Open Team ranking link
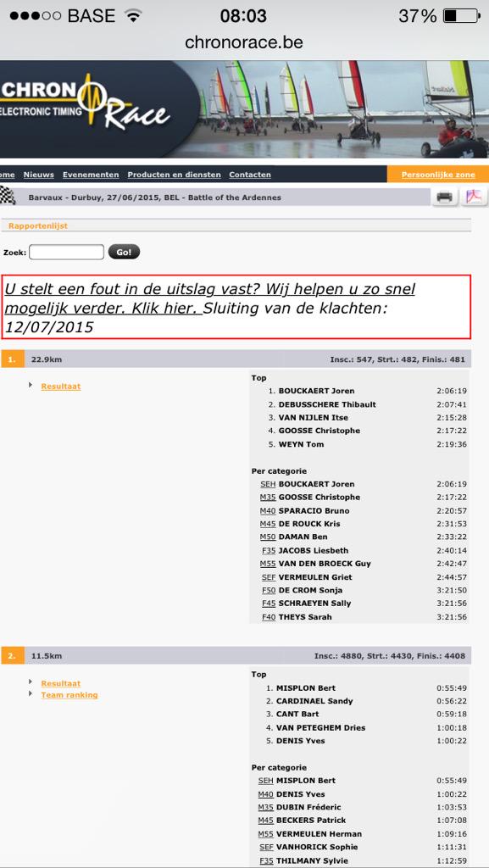 pos(69,695)
